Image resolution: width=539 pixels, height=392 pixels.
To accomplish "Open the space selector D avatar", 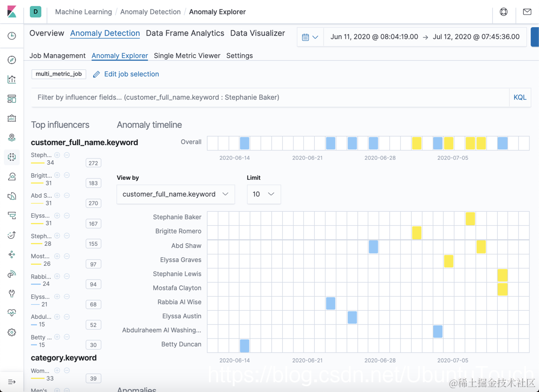I will pyautogui.click(x=35, y=12).
